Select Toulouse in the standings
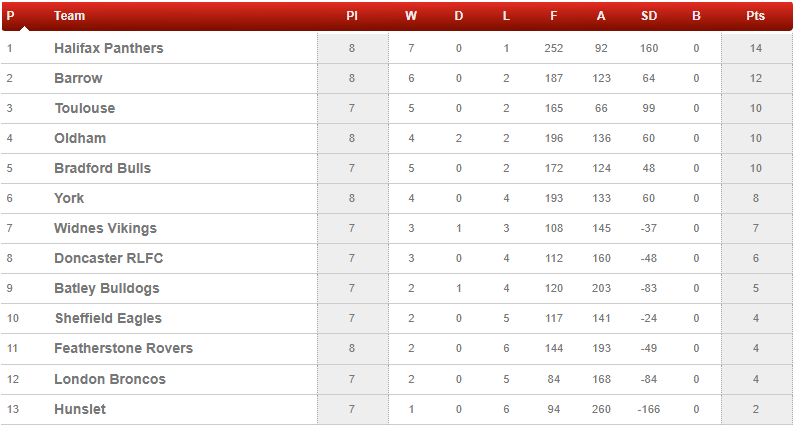This screenshot has height=430, width=796. pyautogui.click(x=85, y=108)
